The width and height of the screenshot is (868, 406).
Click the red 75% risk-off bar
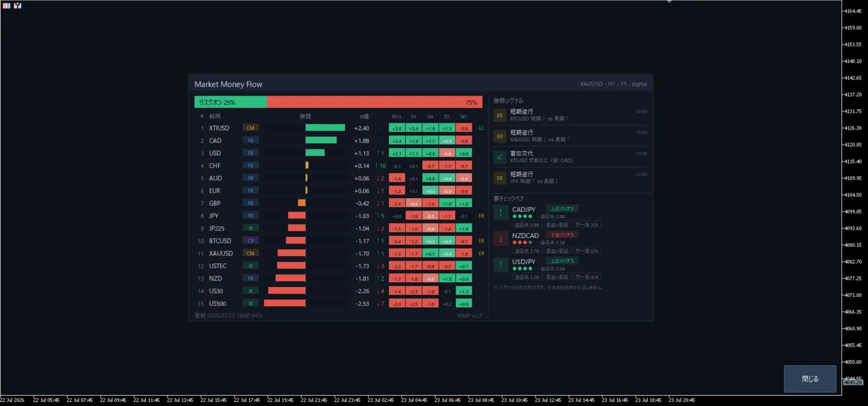[x=375, y=102]
